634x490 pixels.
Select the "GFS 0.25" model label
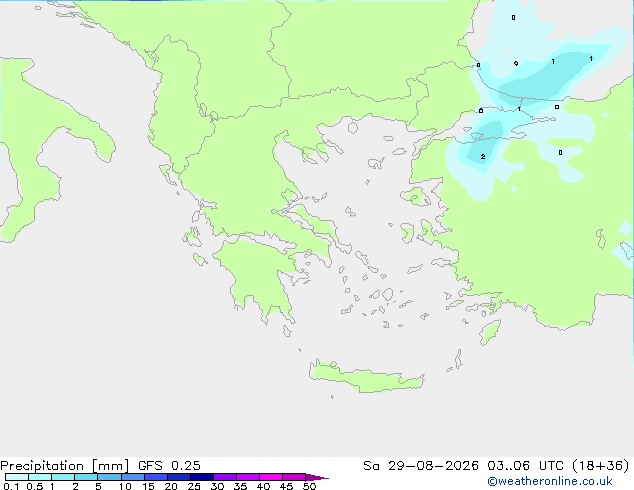169,466
